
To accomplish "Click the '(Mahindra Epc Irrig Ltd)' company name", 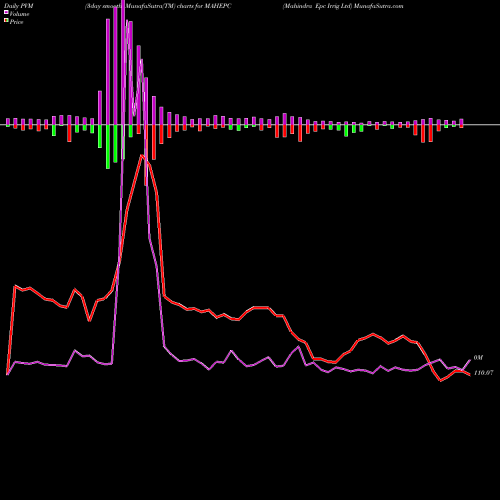I will coord(317,6).
